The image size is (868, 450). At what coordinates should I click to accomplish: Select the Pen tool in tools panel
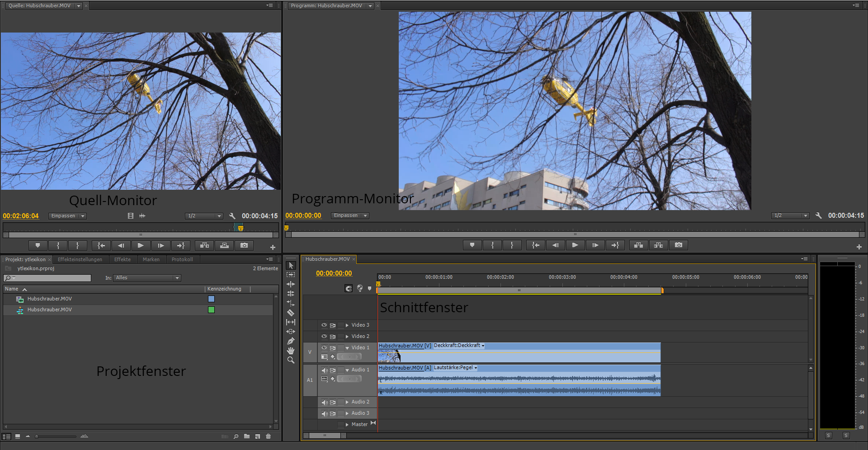click(291, 341)
